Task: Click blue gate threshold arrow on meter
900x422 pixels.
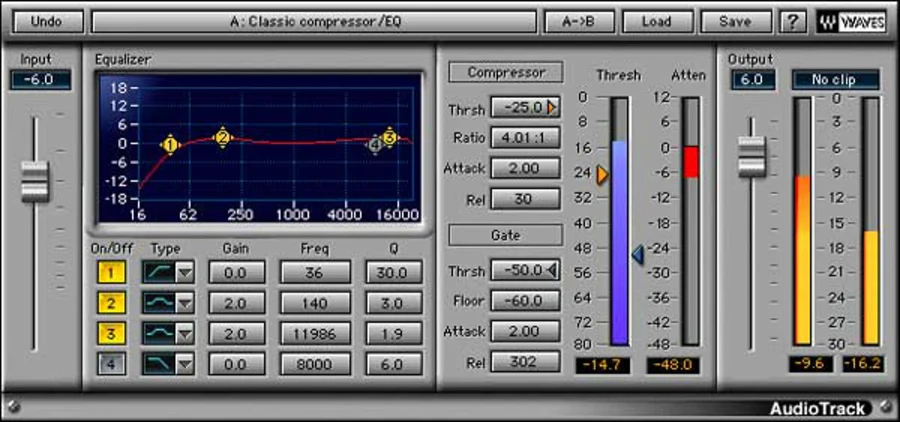Action: click(638, 254)
